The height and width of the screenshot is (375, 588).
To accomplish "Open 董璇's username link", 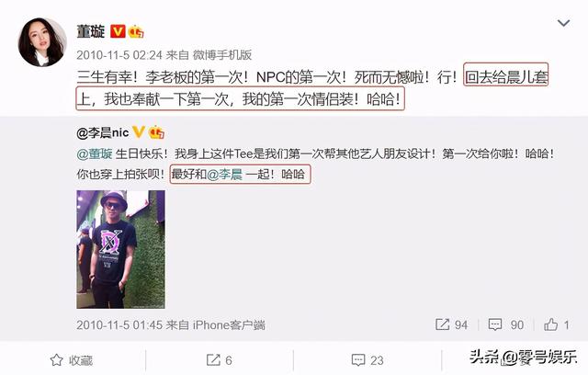I will tap(91, 31).
